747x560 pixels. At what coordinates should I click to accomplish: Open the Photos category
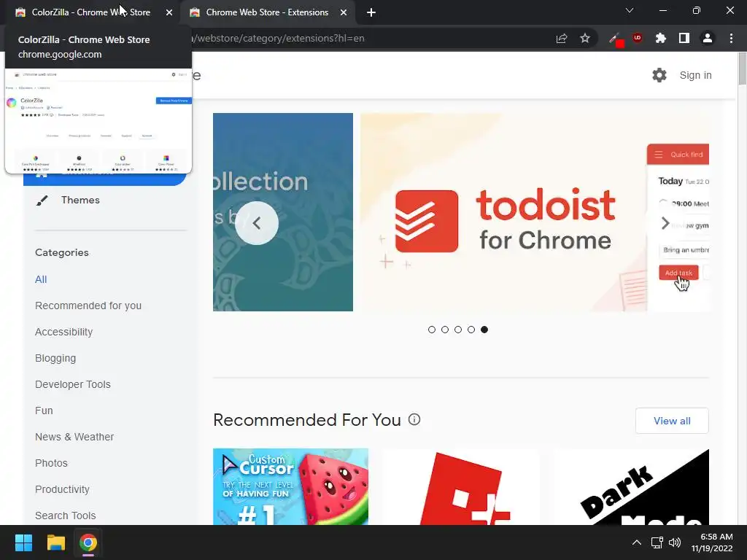click(x=52, y=463)
